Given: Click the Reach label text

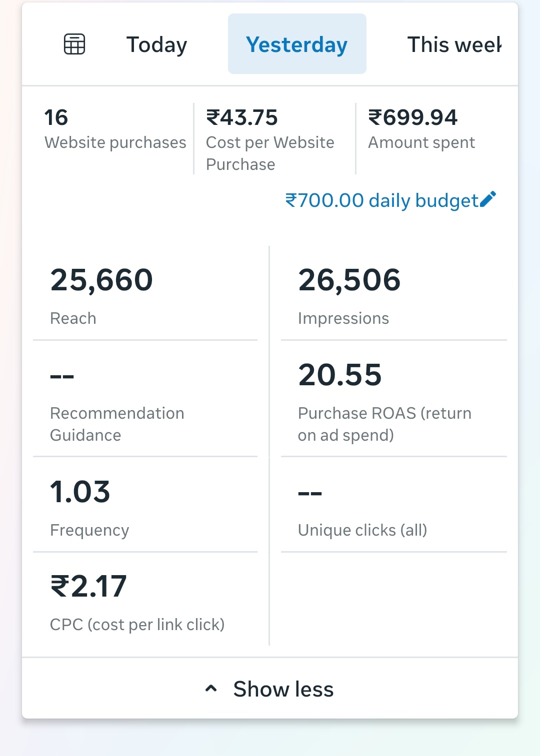Looking at the screenshot, I should [x=73, y=318].
